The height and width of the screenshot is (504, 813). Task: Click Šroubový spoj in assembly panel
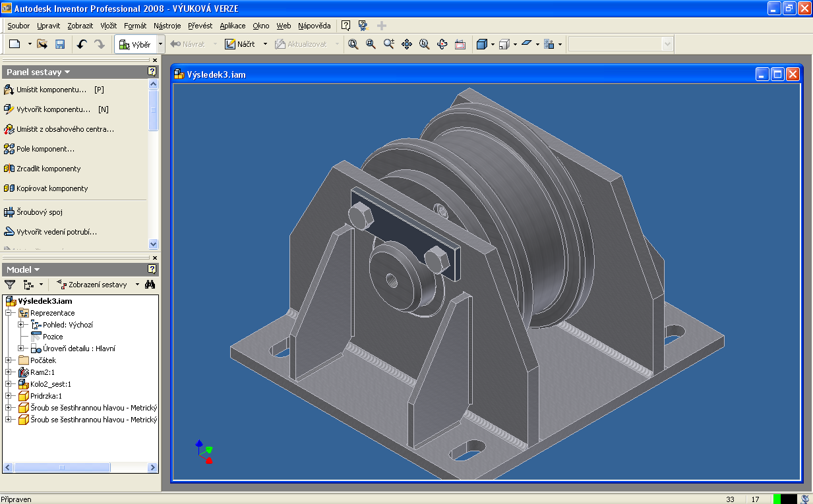coord(39,212)
